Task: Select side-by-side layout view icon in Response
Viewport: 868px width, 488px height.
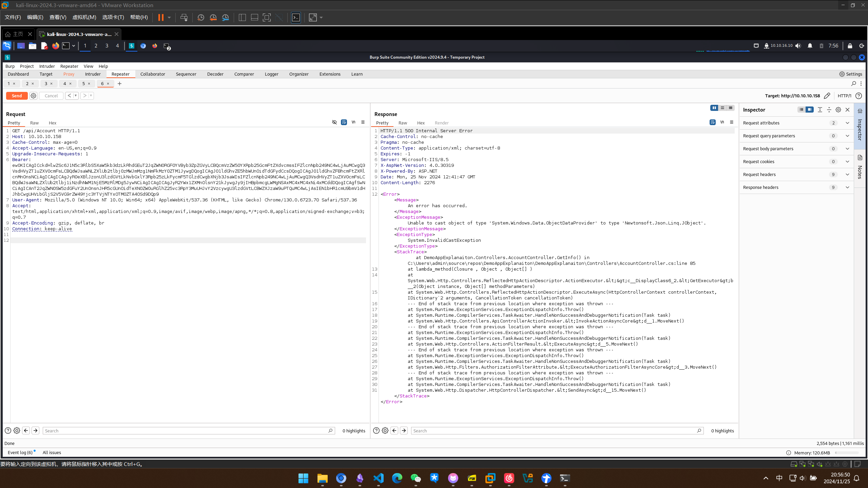Action: tap(714, 108)
